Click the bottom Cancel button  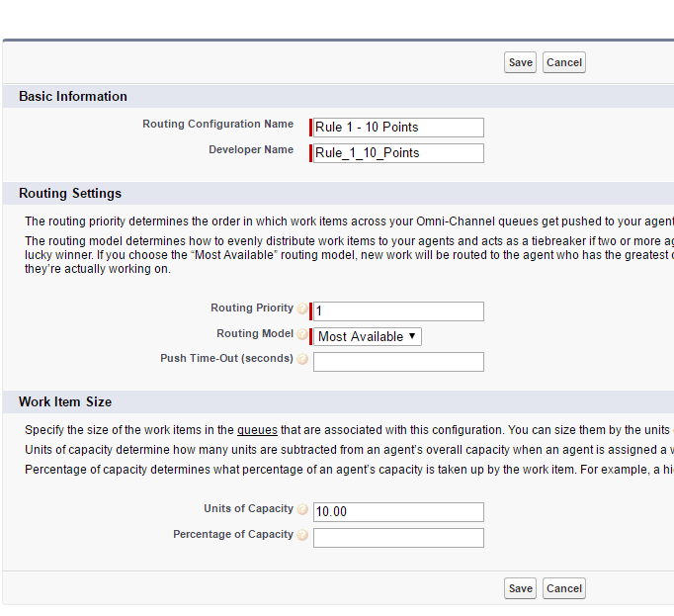tap(564, 588)
